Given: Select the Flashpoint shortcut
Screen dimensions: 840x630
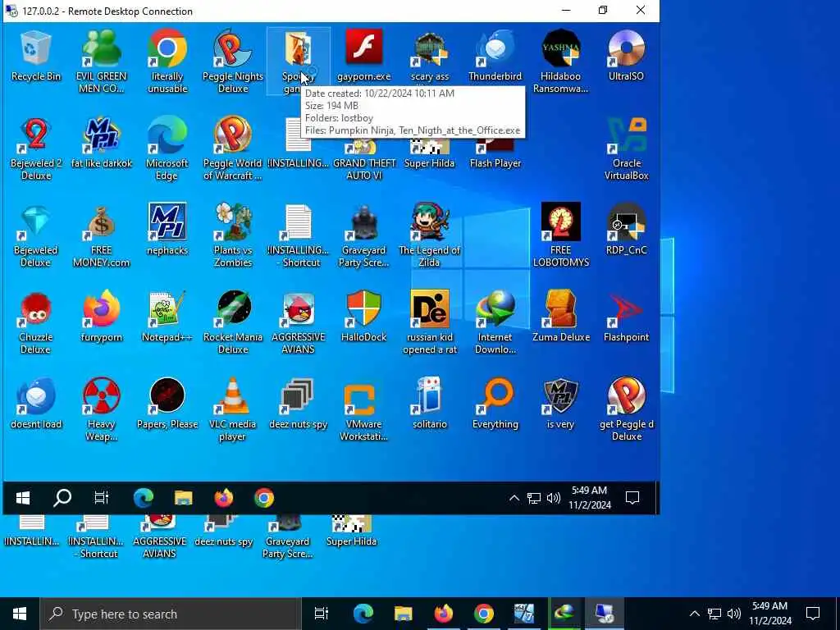Looking at the screenshot, I should (626, 317).
